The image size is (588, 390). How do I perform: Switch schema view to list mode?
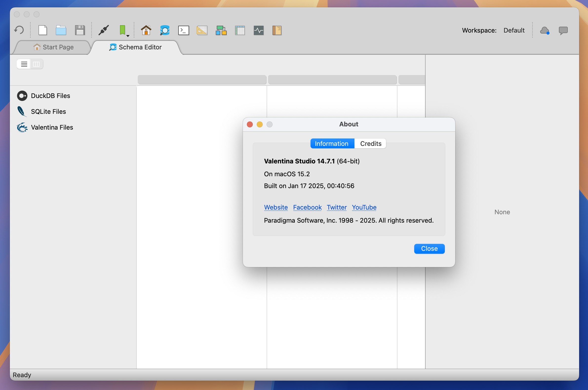(24, 64)
